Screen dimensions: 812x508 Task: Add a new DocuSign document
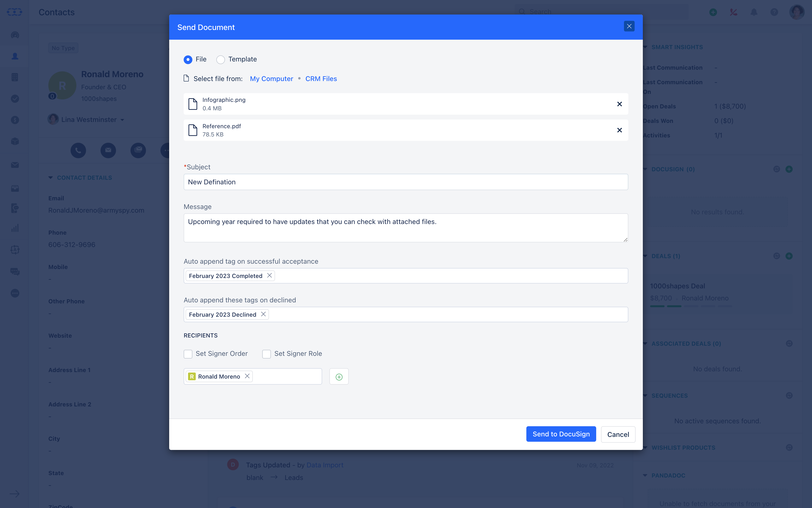pos(789,169)
